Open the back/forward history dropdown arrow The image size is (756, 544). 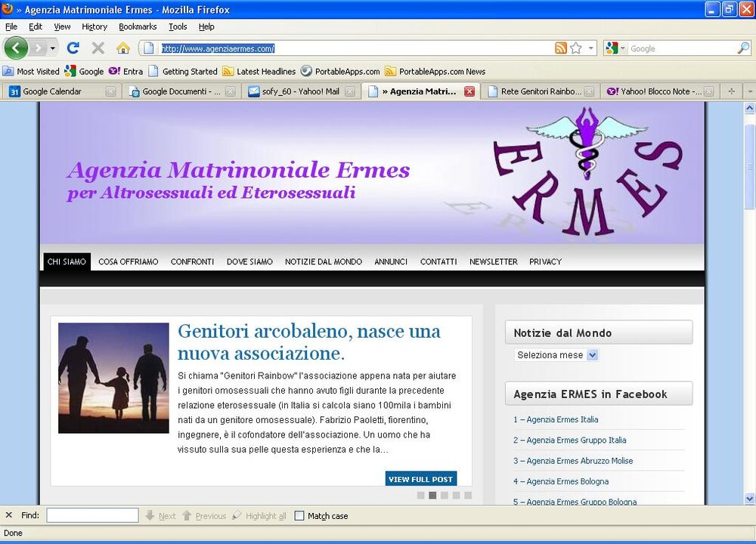(x=53, y=48)
